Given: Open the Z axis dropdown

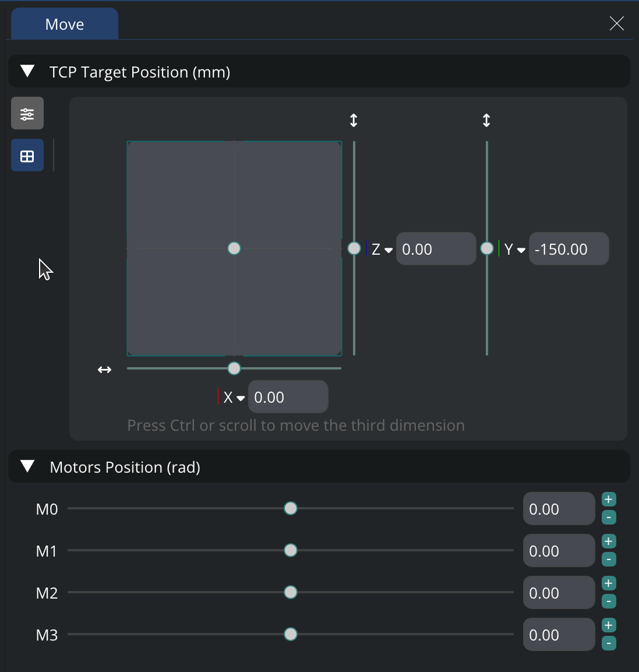Looking at the screenshot, I should click(x=382, y=249).
